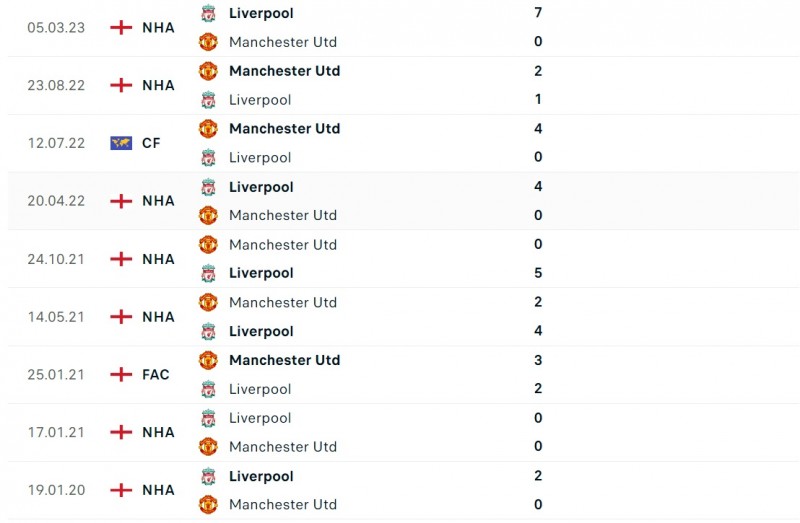This screenshot has height=523, width=800.
Task: Open Liverpool team link in 05.03.23 match
Action: (x=261, y=13)
